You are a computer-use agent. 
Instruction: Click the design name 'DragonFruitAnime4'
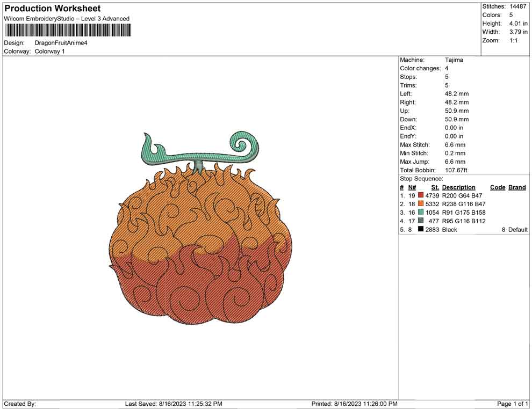61,43
